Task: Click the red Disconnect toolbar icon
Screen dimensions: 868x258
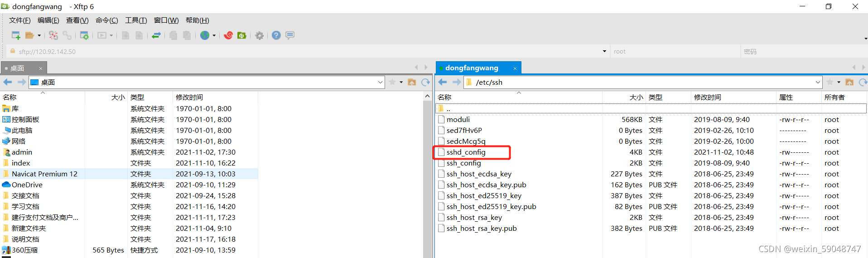Action: click(x=53, y=35)
